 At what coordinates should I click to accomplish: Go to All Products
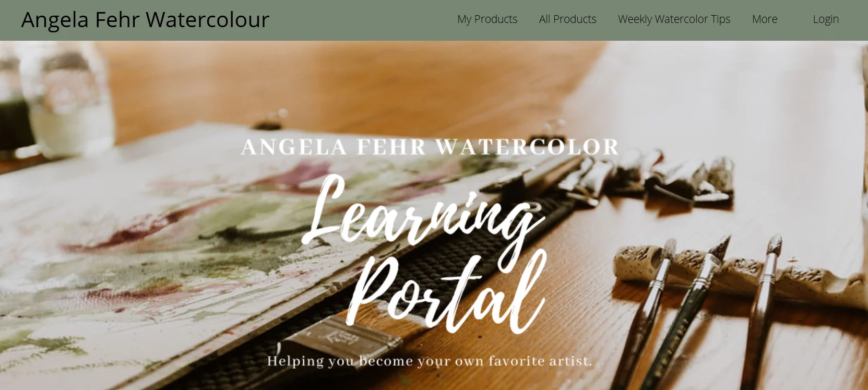[567, 19]
